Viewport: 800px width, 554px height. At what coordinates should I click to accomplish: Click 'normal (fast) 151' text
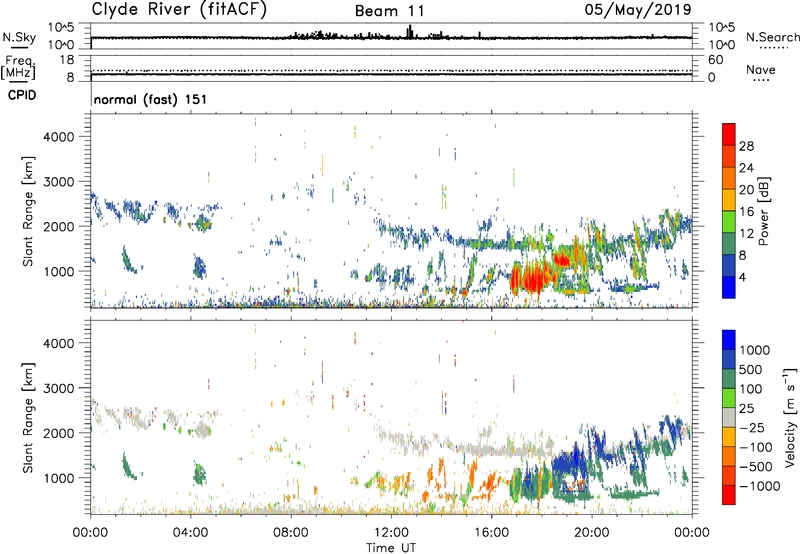151,99
